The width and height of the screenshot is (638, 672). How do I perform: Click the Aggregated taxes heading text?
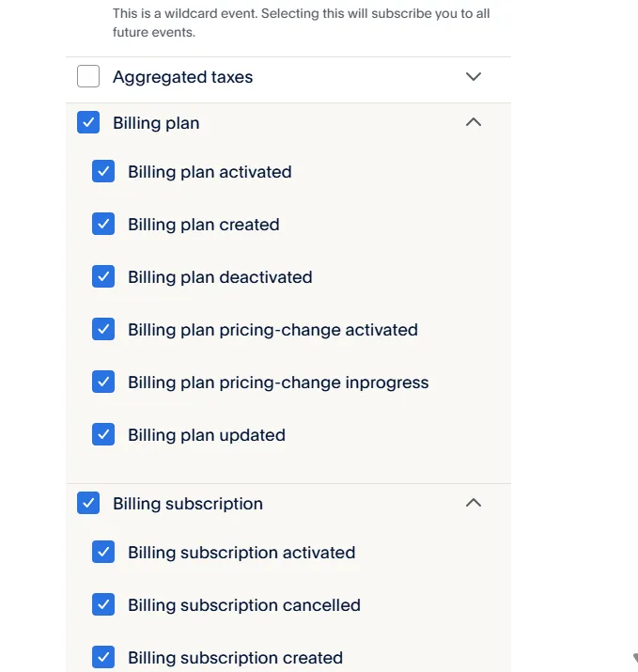tap(182, 77)
